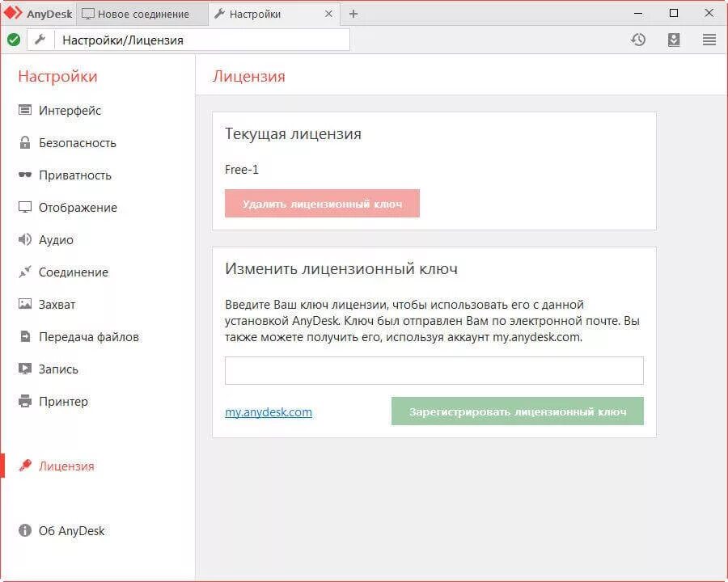The width and height of the screenshot is (728, 582).
Task: Click the Настройки sidebar heading
Action: (x=57, y=76)
